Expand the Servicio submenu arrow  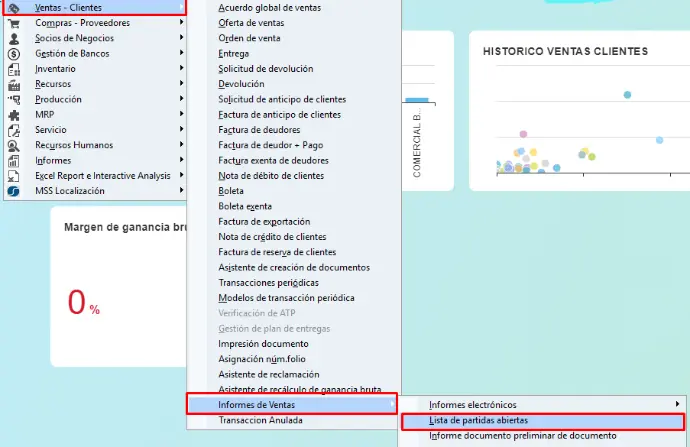tap(181, 130)
